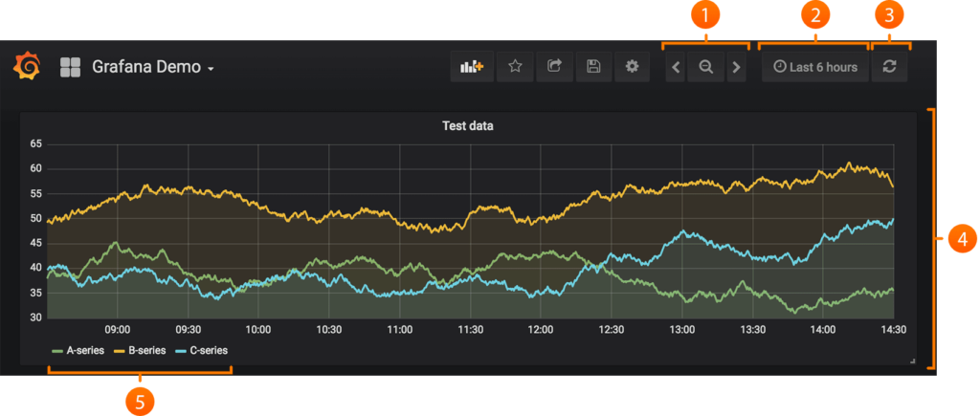Open the Share dashboard dialog
Image resolution: width=980 pixels, height=416 pixels.
pos(554,67)
